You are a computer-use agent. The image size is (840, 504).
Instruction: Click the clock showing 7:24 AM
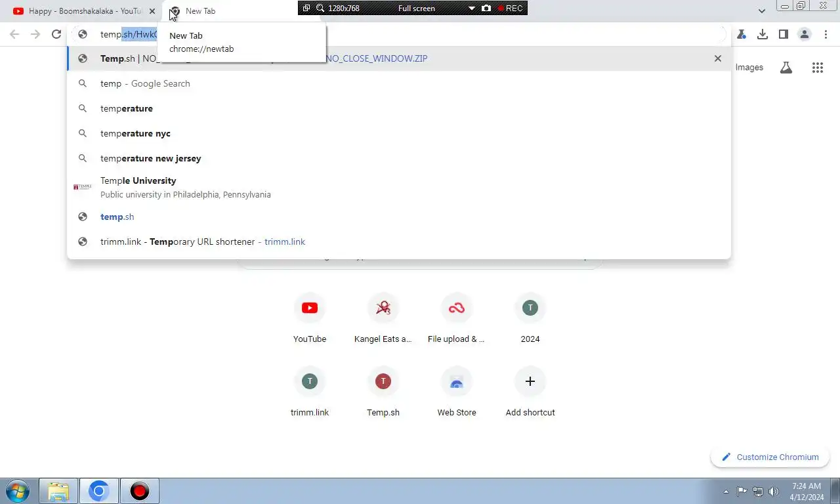coord(807,492)
